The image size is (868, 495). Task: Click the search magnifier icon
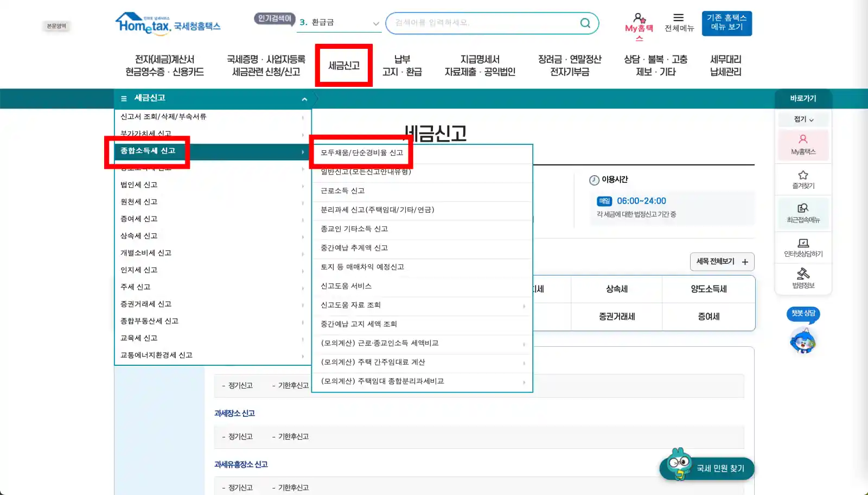click(585, 23)
